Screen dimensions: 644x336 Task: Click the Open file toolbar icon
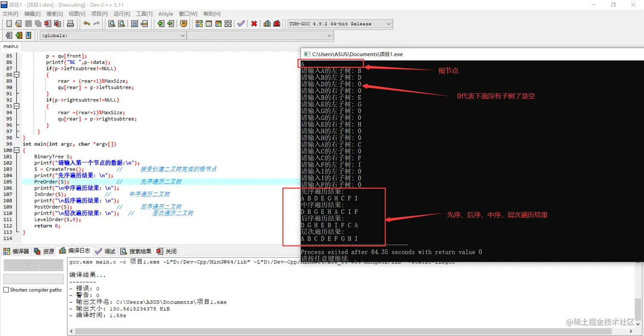pyautogui.click(x=18, y=24)
